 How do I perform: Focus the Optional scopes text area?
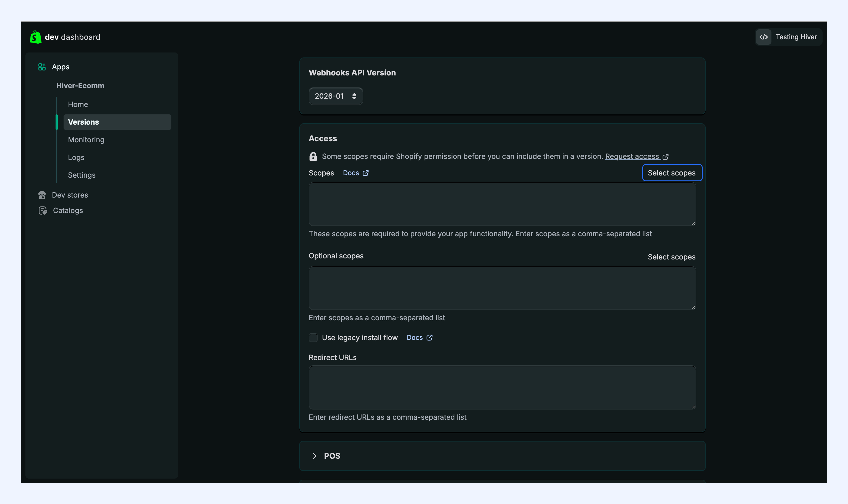click(x=502, y=288)
